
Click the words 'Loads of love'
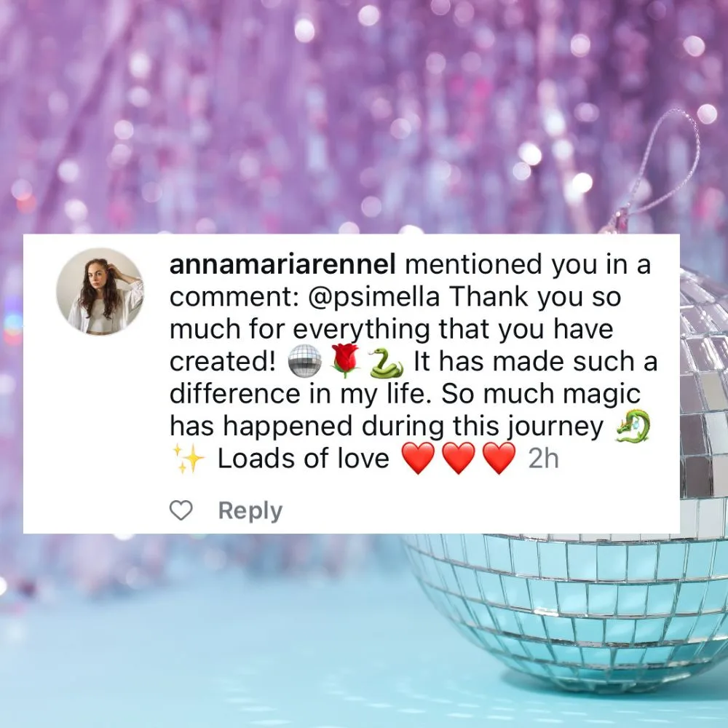[303, 458]
